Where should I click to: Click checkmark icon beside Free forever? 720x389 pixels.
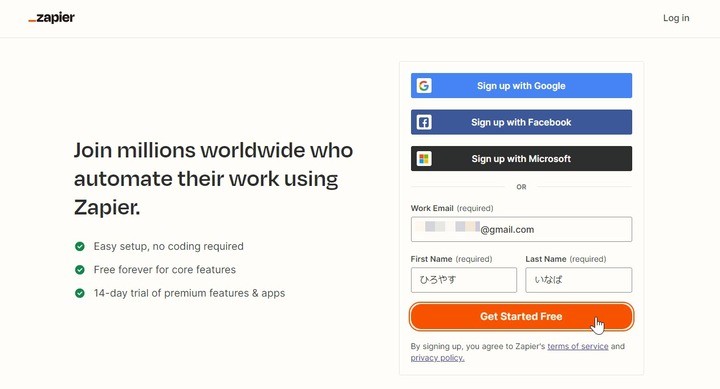[x=80, y=270]
